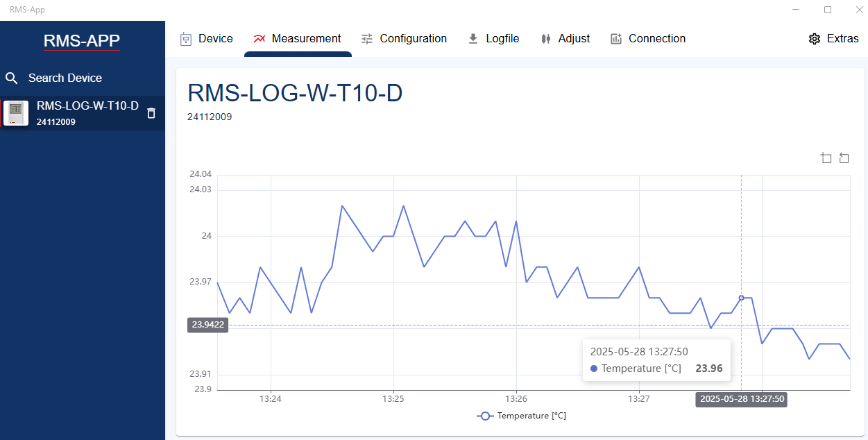The height and width of the screenshot is (440, 868).
Task: Close the RMS-App window
Action: [x=858, y=10]
